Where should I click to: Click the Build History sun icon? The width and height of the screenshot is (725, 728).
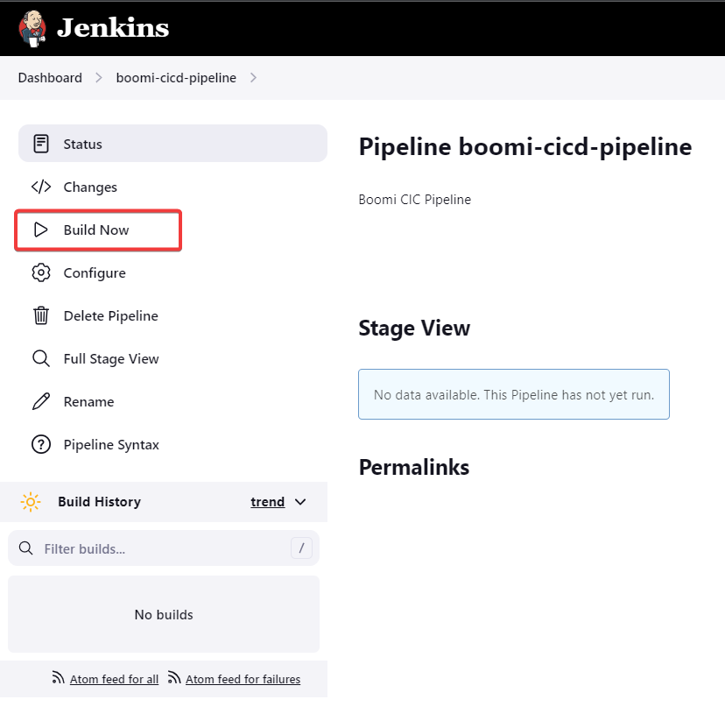pyautogui.click(x=31, y=502)
